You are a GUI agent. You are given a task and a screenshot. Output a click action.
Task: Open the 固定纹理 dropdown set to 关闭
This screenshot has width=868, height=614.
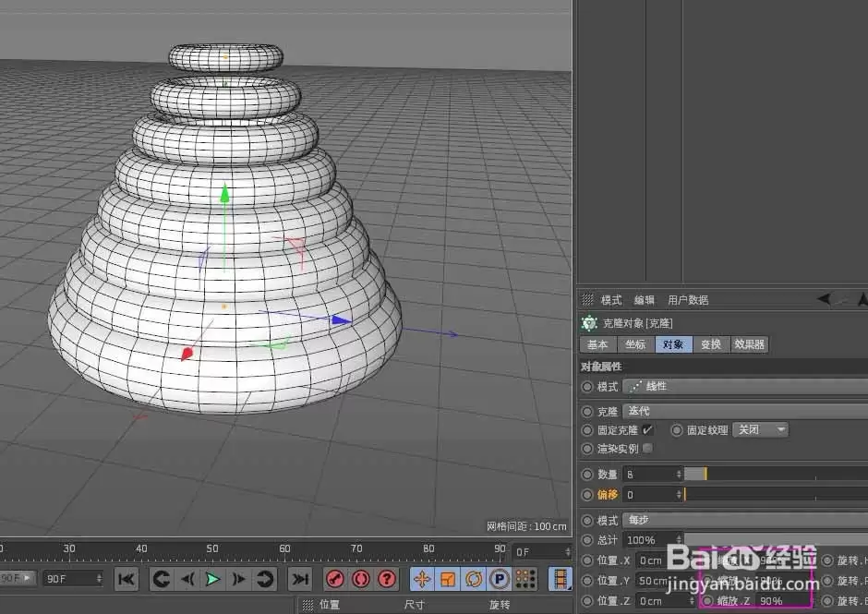coord(760,429)
